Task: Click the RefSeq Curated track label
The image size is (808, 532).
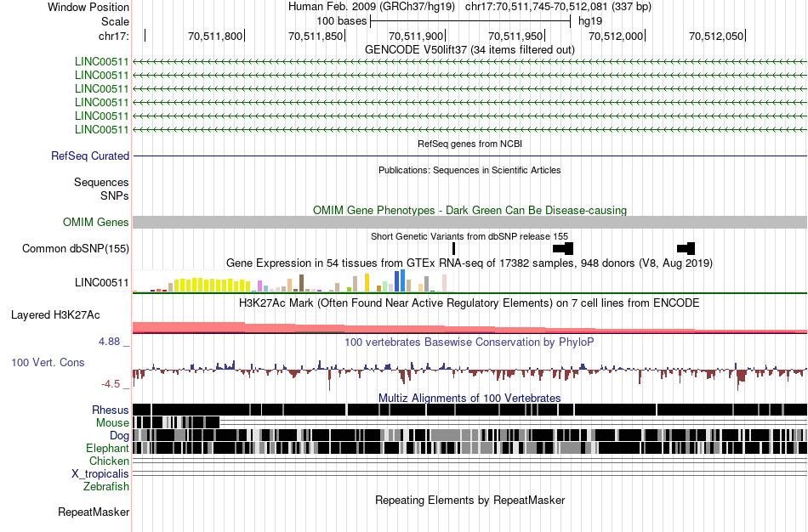Action: coord(90,156)
